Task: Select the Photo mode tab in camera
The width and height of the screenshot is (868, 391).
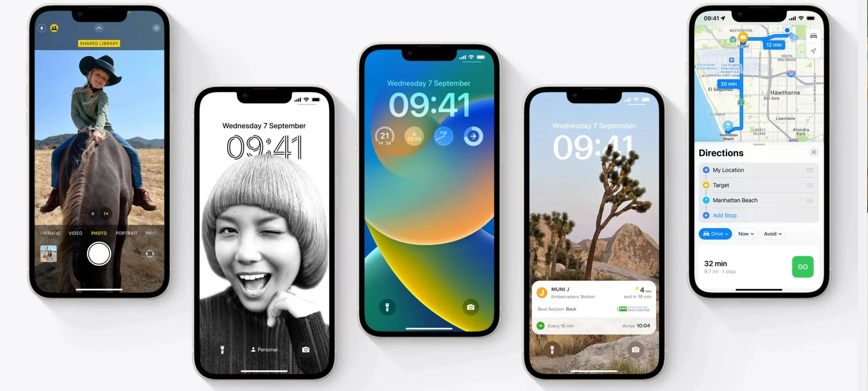Action: pyautogui.click(x=99, y=232)
